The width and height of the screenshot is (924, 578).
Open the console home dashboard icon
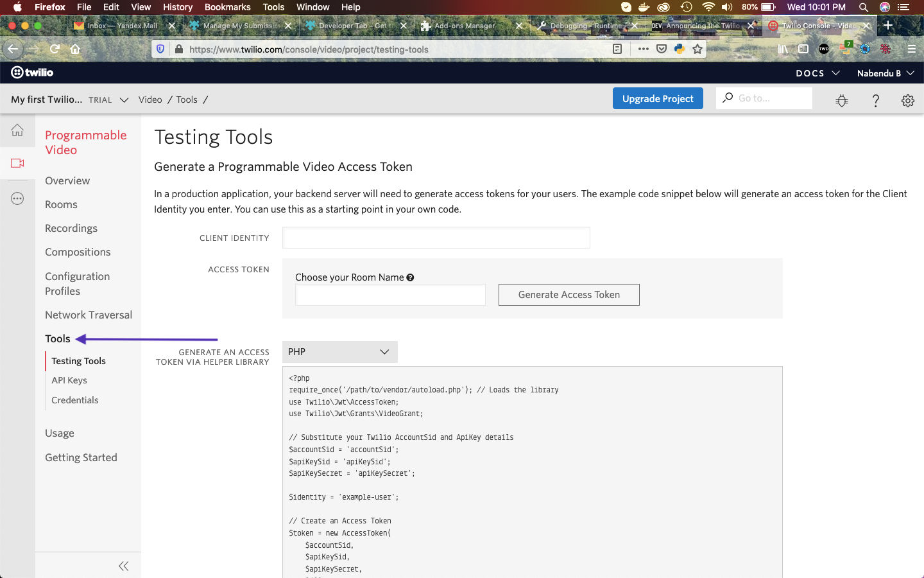[17, 130]
